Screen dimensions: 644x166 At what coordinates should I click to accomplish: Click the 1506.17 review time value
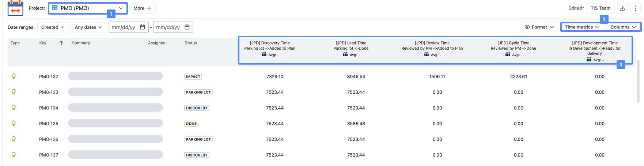[437, 77]
